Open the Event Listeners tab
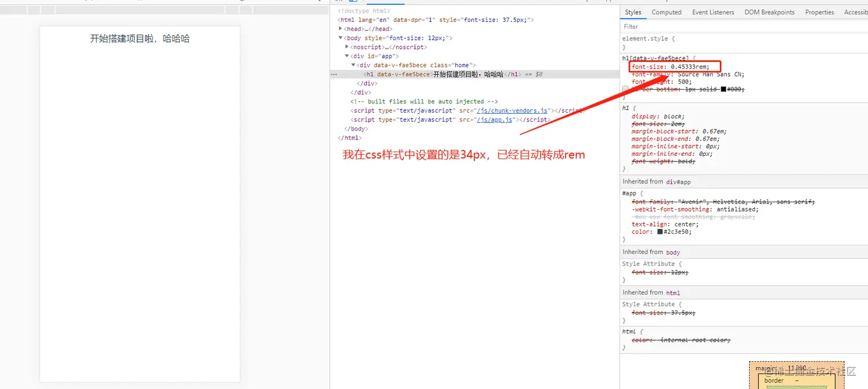This screenshot has width=868, height=389. pos(713,12)
